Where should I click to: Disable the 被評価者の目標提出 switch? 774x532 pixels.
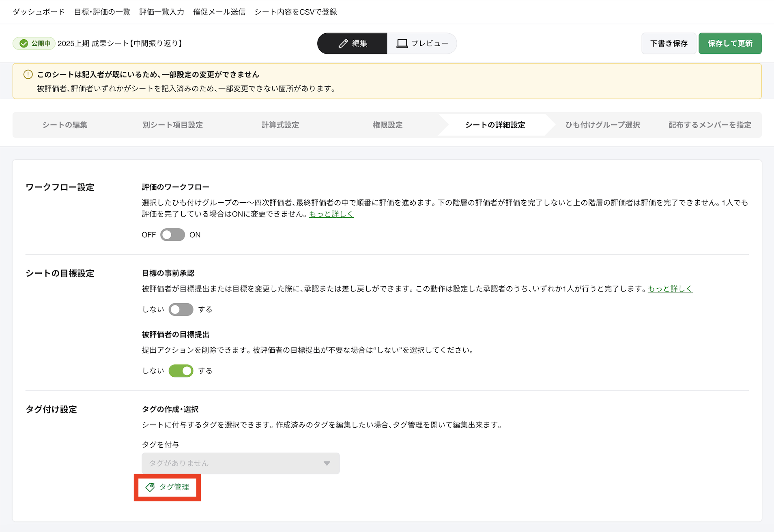point(181,371)
